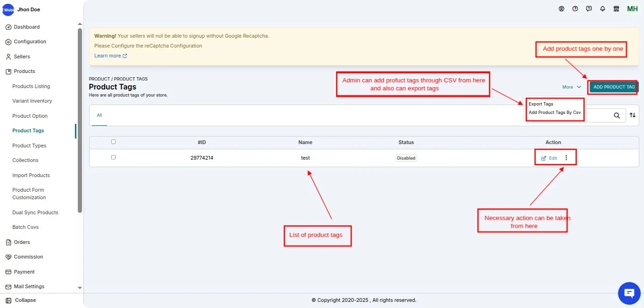This screenshot has height=308, width=644.
Task: Click the Jhon Doe account name
Action: point(29,10)
